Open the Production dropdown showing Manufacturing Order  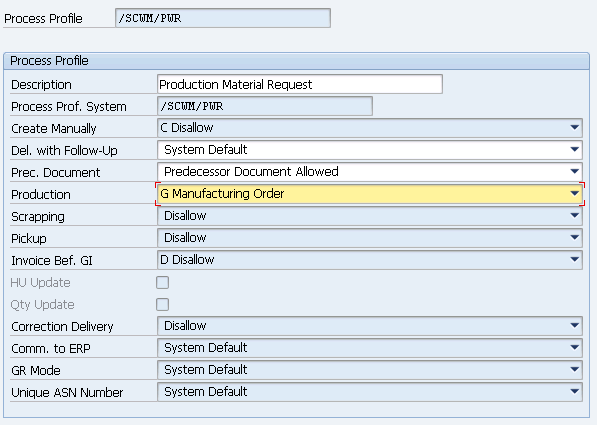click(x=370, y=194)
